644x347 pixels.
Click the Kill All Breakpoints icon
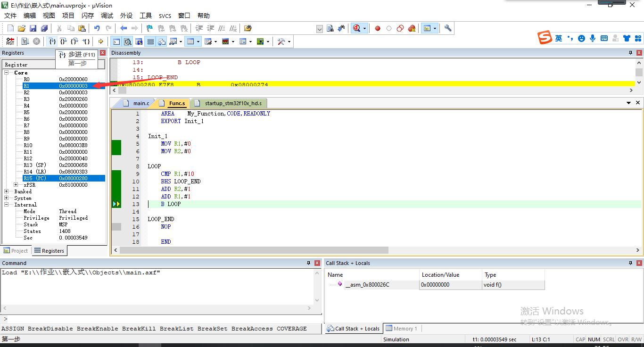412,28
